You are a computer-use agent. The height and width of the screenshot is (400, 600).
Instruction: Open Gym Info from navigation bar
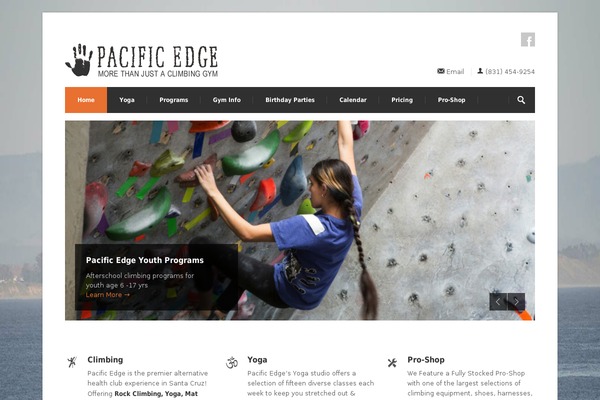[227, 100]
